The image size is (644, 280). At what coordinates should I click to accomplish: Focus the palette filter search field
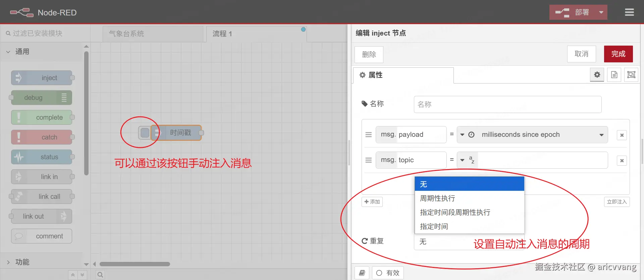(45, 33)
